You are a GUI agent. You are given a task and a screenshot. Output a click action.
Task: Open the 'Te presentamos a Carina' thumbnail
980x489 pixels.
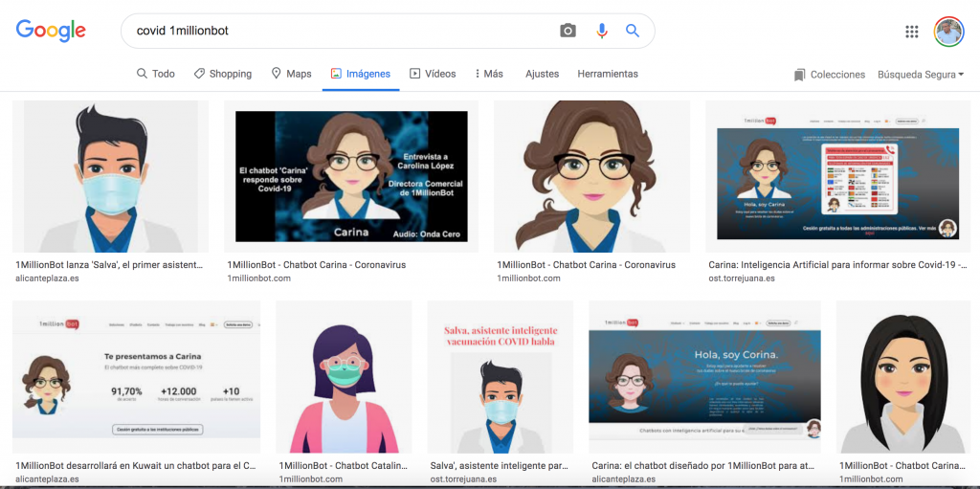coord(136,376)
